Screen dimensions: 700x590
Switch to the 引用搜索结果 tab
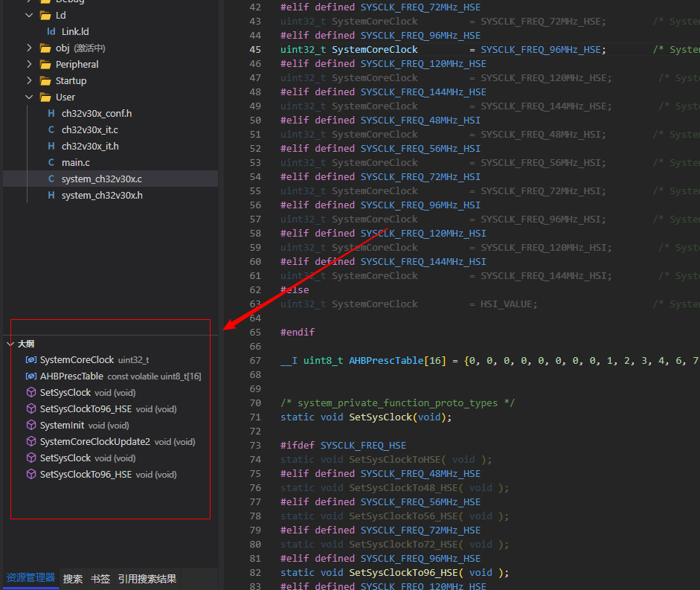coord(147,579)
